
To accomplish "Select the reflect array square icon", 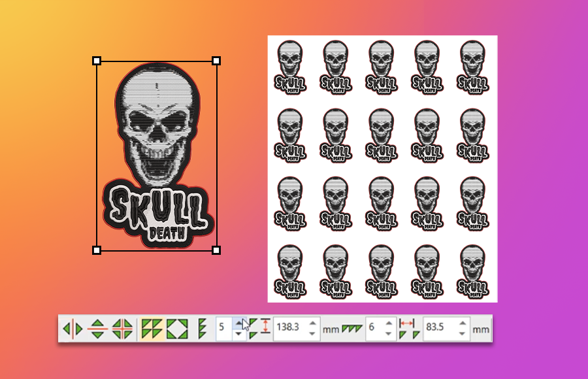I will [x=177, y=327].
